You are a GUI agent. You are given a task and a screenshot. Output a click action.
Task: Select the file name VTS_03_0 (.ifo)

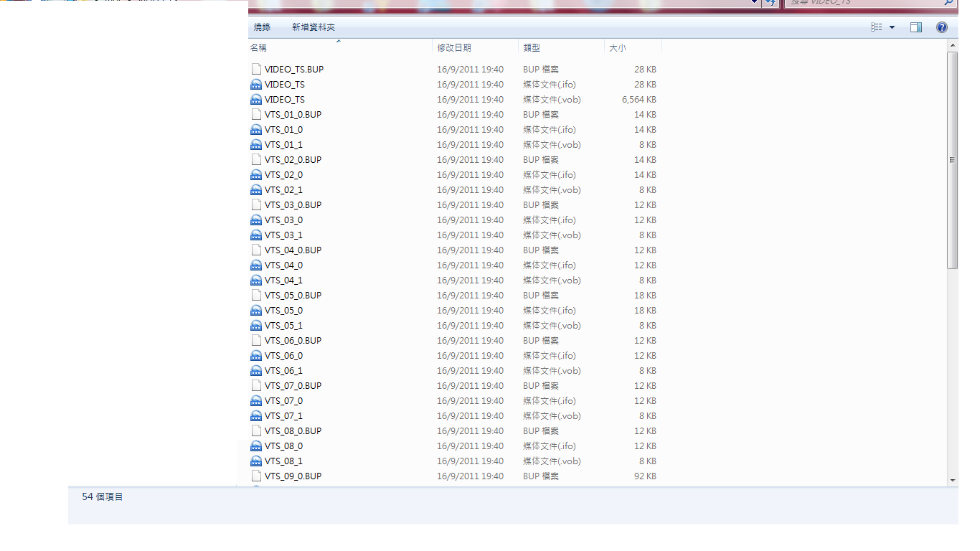pos(283,220)
